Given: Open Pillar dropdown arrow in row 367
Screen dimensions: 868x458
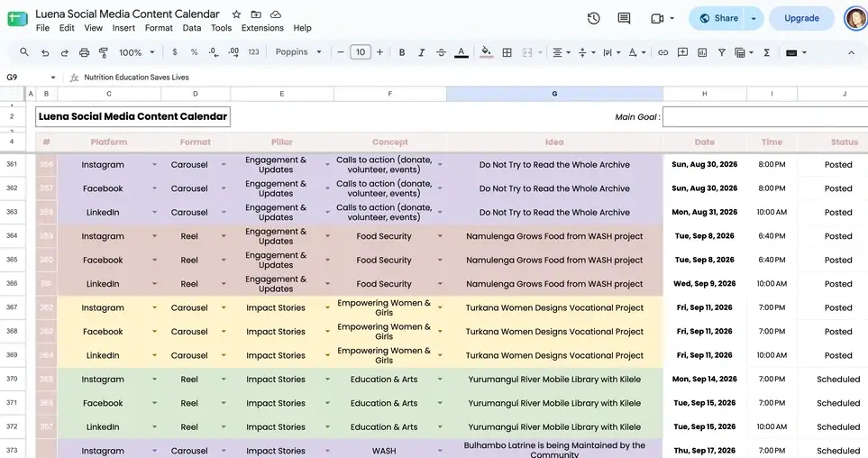Looking at the screenshot, I should (x=327, y=307).
